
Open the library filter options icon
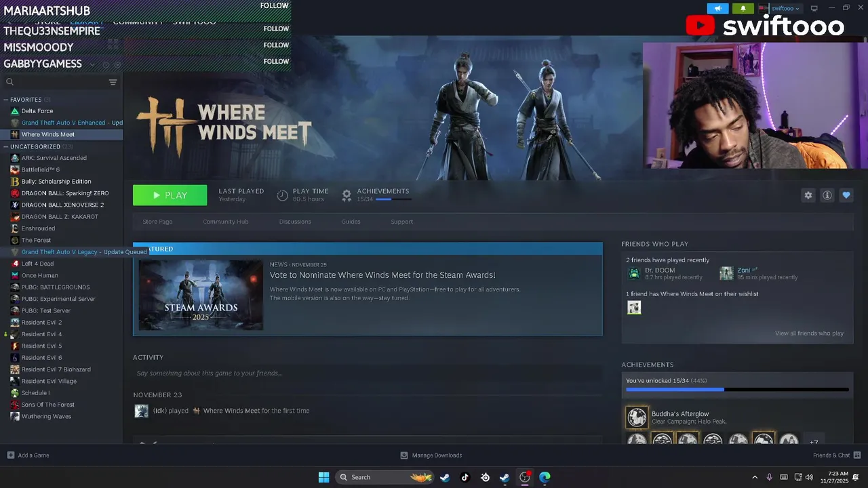(x=113, y=82)
